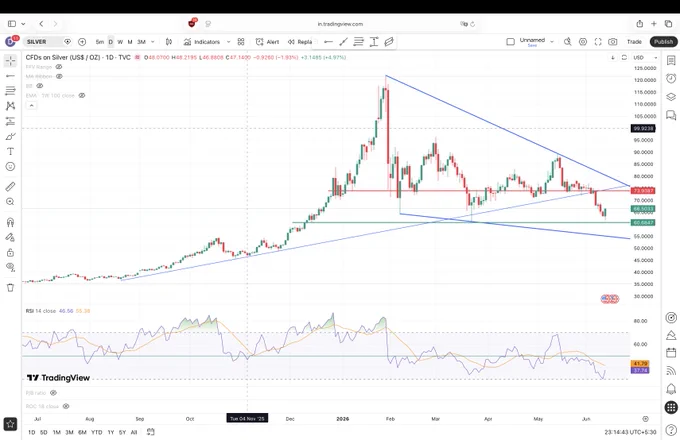Open the calendar panel on right sidebar

[671, 352]
